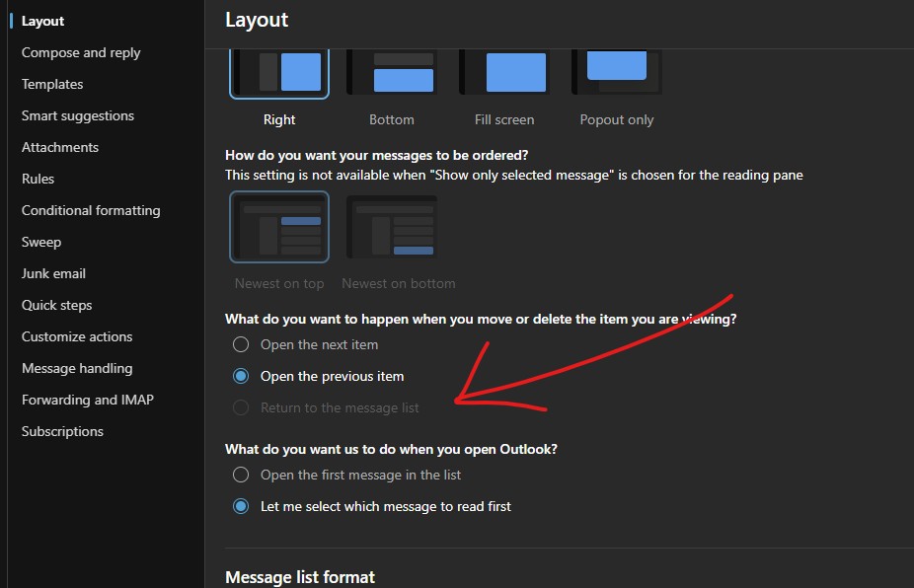Screen dimensions: 914x588
Task: Click the Bottom label under reading pane
Action: [392, 119]
